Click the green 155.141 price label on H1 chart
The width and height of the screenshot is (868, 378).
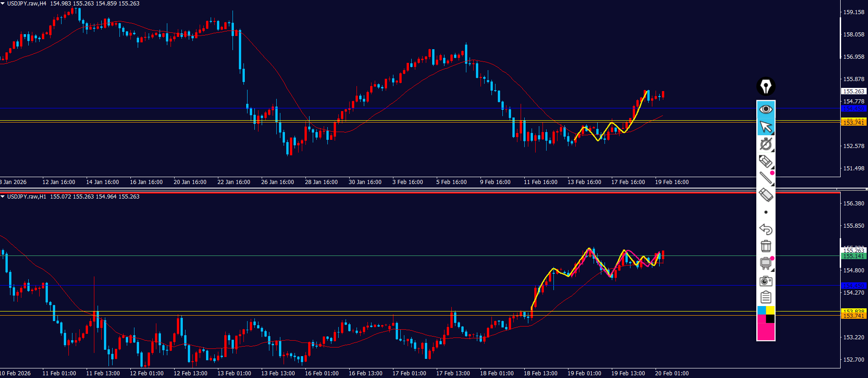[x=853, y=256]
